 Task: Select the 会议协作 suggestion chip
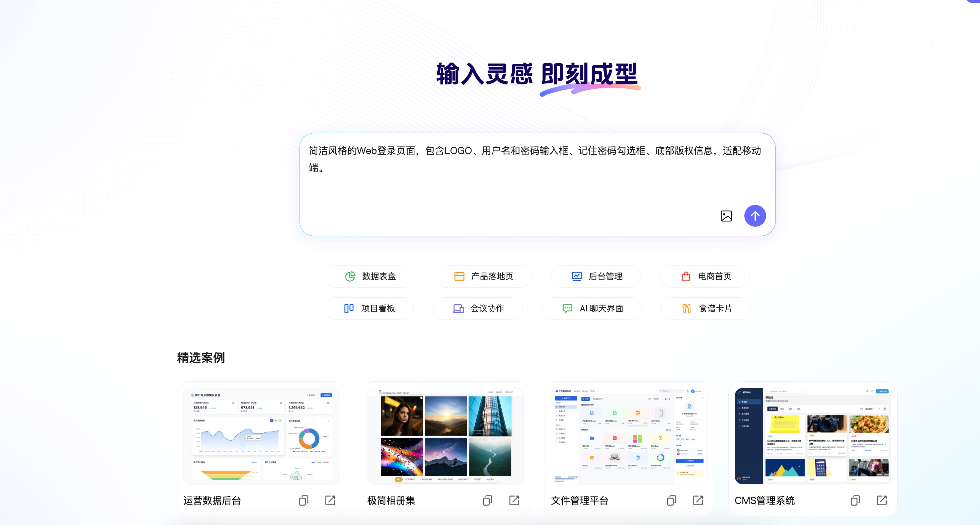(x=477, y=308)
